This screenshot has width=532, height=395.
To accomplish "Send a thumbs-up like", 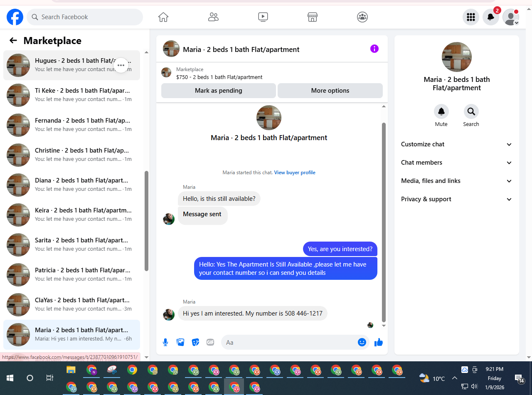I will (x=378, y=342).
